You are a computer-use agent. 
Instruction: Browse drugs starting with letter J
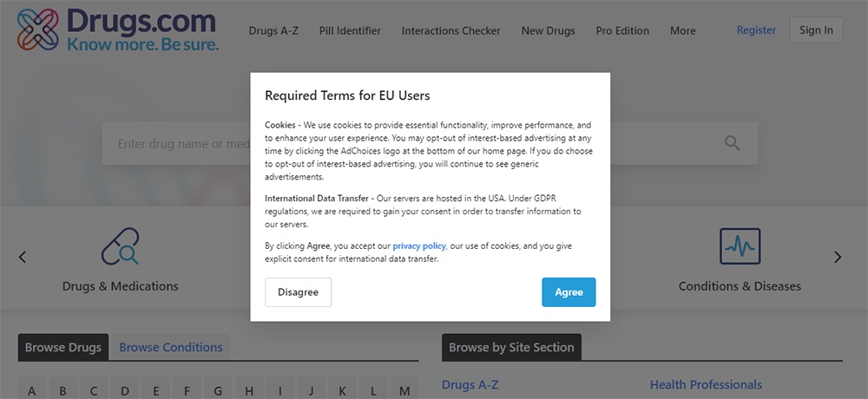click(x=311, y=390)
